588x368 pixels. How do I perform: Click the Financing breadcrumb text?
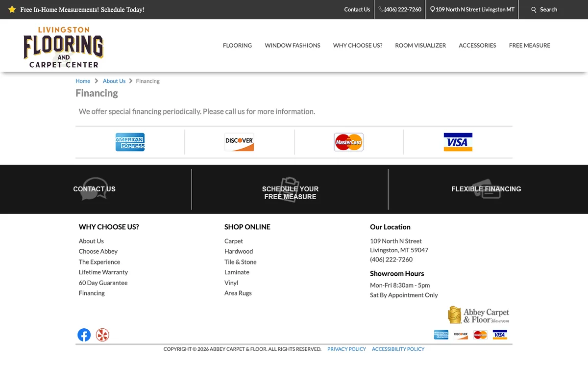[x=148, y=81]
